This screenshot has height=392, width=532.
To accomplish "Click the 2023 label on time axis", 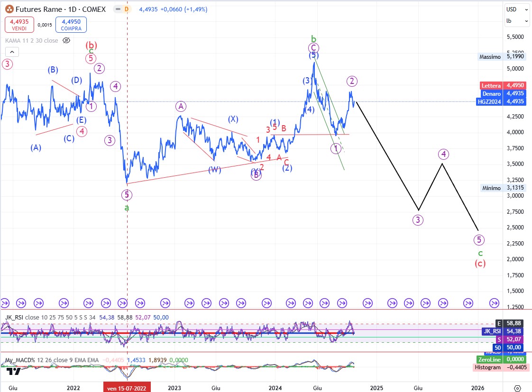I will (x=174, y=388).
